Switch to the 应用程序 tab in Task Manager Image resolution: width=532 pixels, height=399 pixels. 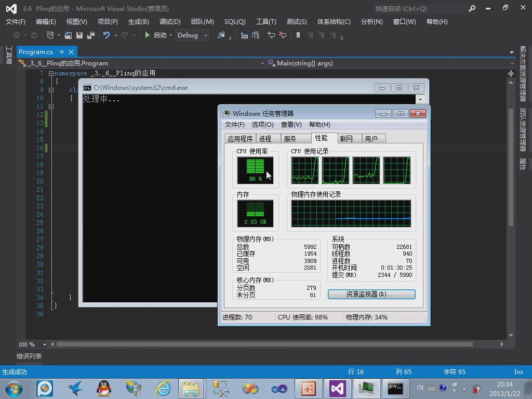pyautogui.click(x=240, y=138)
